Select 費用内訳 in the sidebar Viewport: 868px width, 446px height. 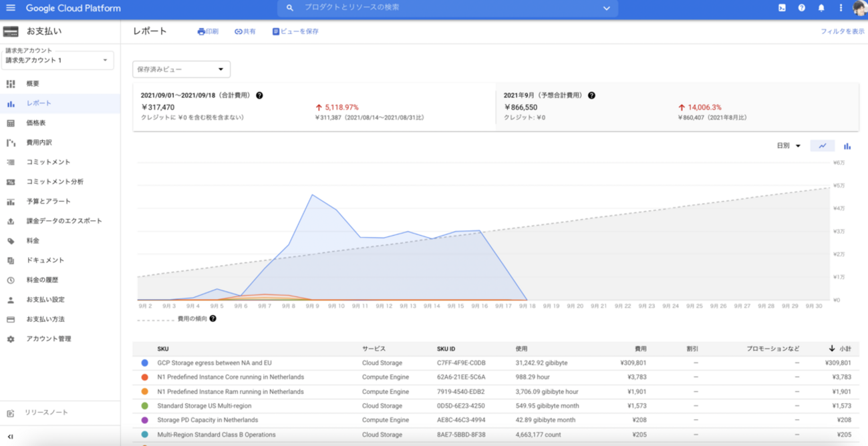39,143
